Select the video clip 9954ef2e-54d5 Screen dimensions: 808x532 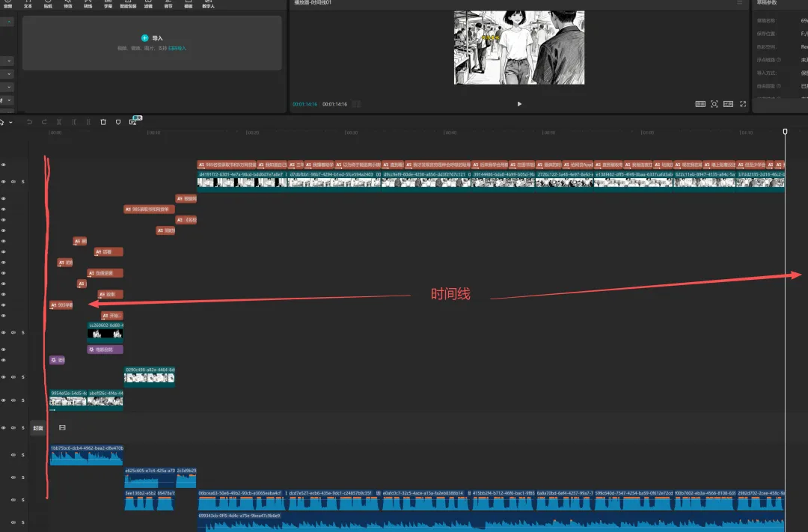pos(68,400)
